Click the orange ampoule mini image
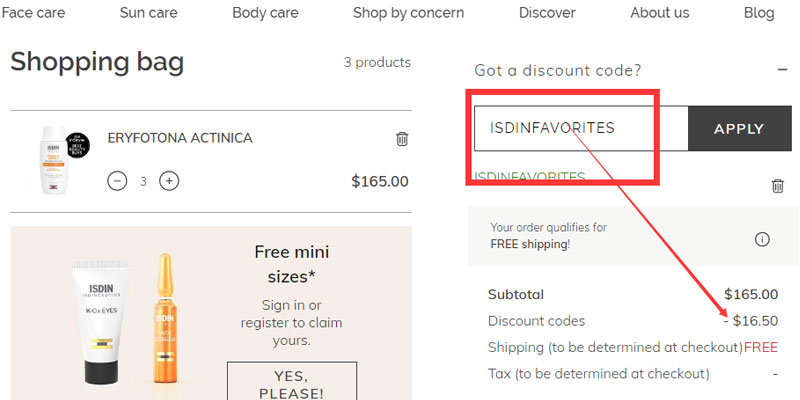 coord(166,320)
